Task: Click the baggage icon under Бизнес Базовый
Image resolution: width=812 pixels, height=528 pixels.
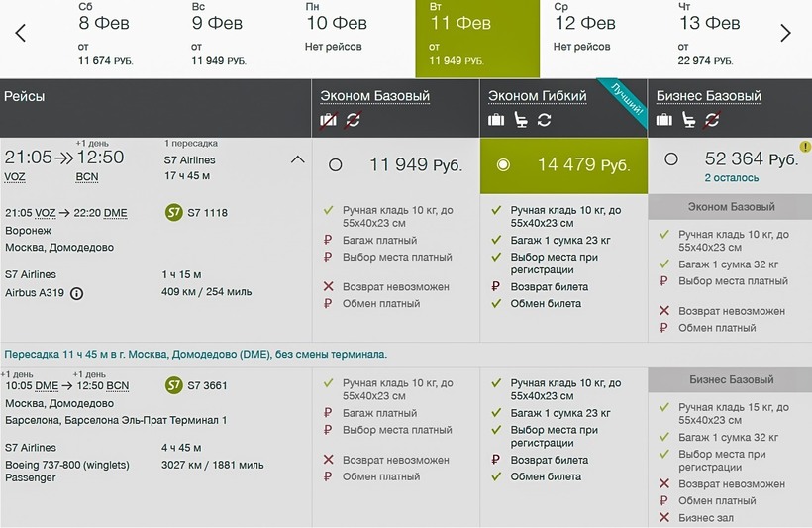Action: 664,120
